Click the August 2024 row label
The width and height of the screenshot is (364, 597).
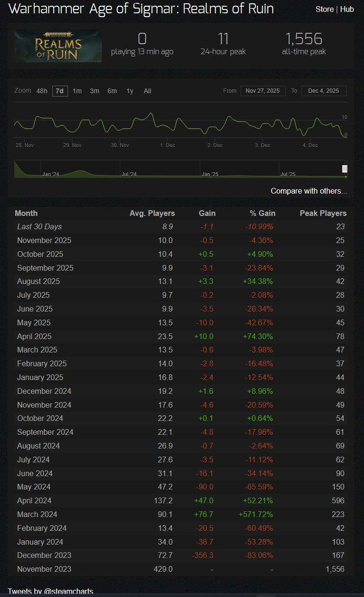[39, 446]
